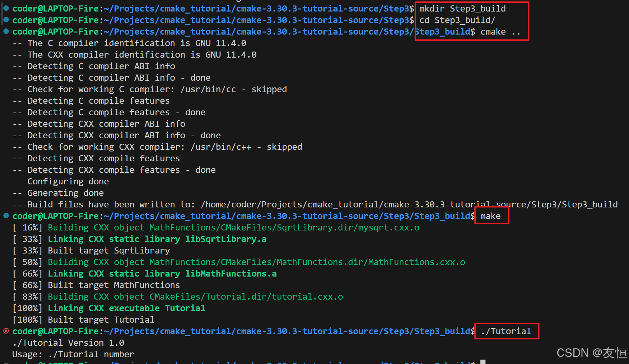This screenshot has width=629, height=364.
Task: Click the 'mkdir Step3_build' command text
Action: pos(462,8)
